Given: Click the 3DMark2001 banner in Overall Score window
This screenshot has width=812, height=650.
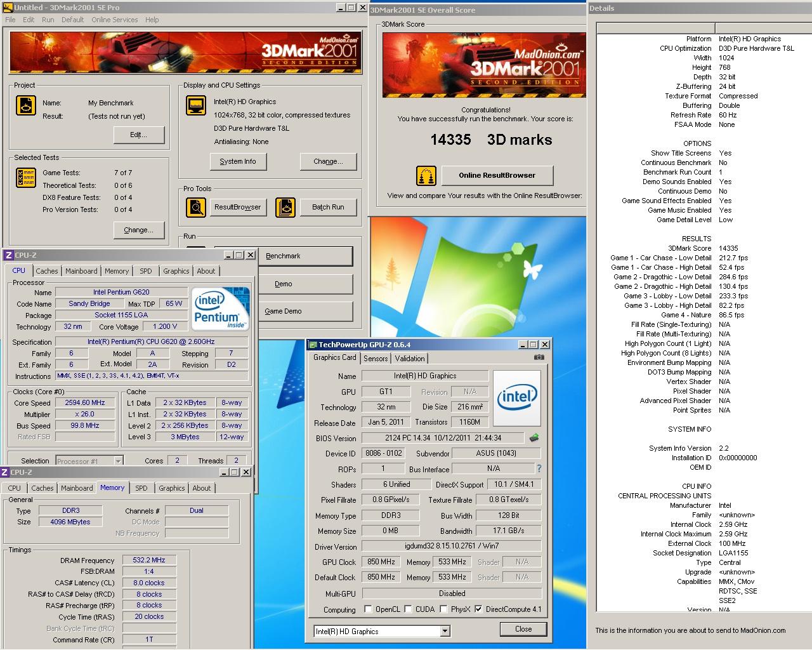Looking at the screenshot, I should pyautogui.click(x=483, y=65).
